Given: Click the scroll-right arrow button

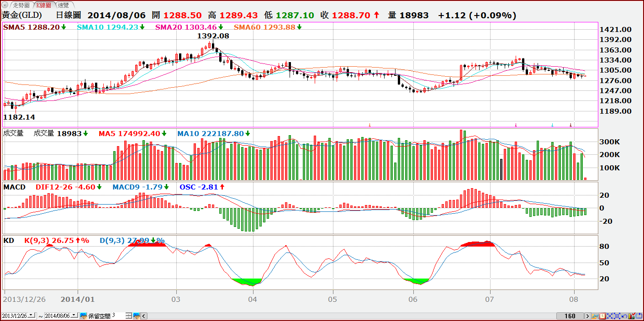Looking at the screenshot, I should (x=588, y=316).
